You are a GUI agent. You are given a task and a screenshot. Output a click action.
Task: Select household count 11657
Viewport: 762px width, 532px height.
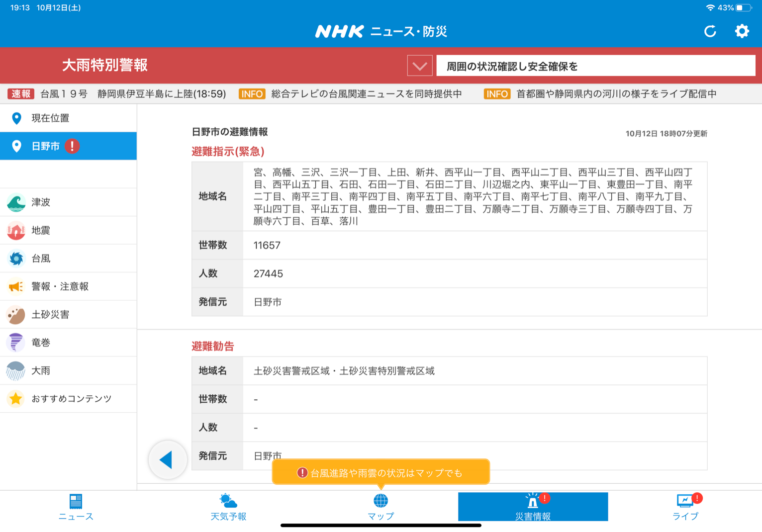(267, 245)
